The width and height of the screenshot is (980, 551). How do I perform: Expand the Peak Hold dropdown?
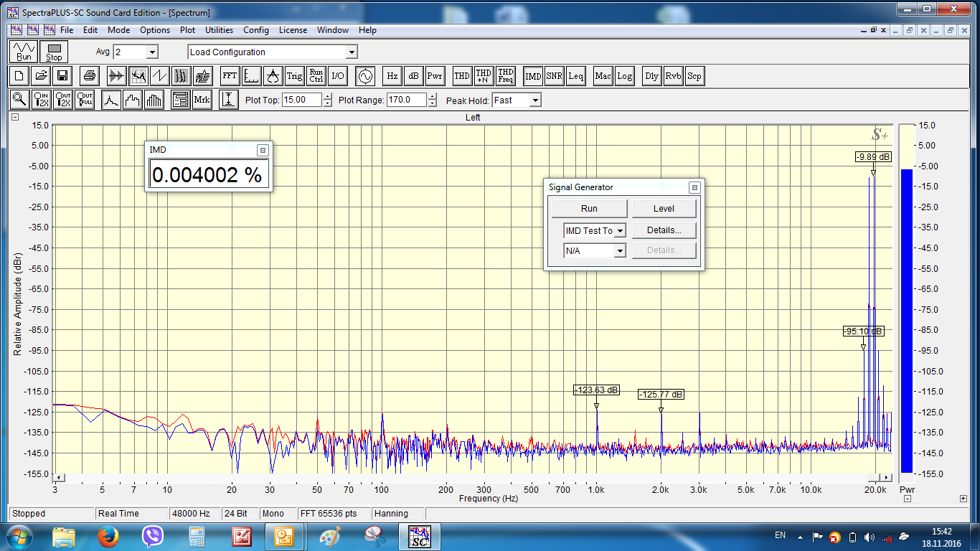coord(534,100)
